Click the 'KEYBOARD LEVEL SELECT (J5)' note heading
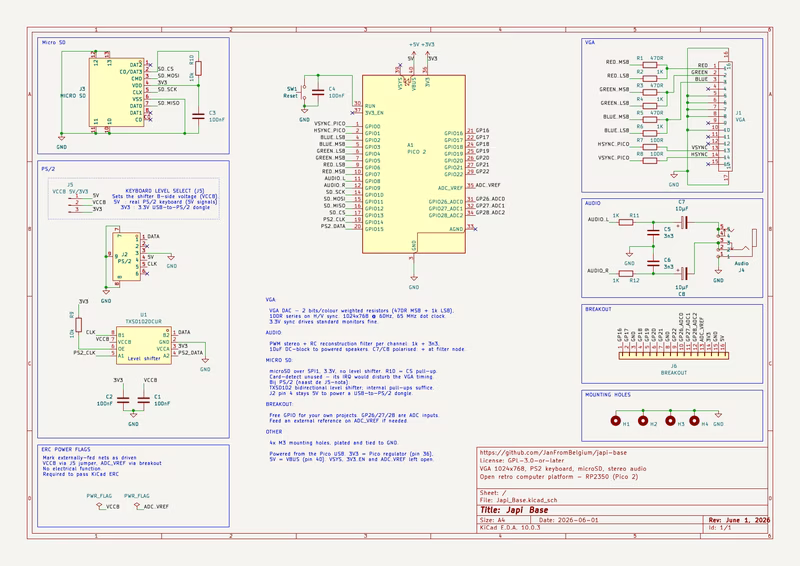Image resolution: width=800 pixels, height=566 pixels. coord(165,190)
